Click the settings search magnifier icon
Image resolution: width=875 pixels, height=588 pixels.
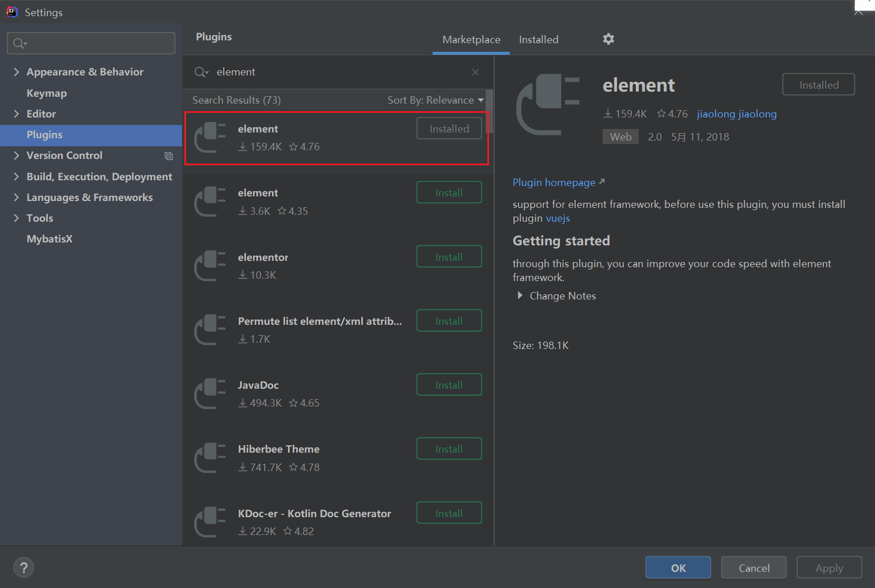pyautogui.click(x=20, y=43)
